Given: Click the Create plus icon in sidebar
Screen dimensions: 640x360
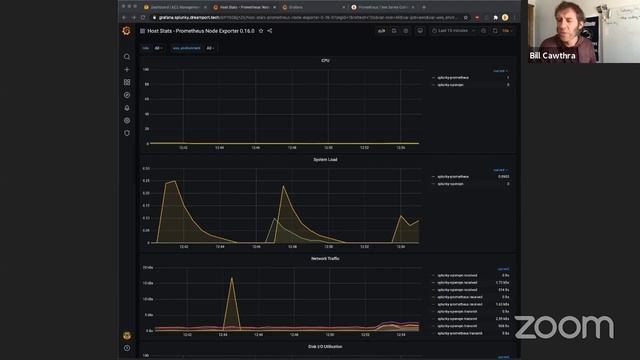Looking at the screenshot, I should pyautogui.click(x=127, y=69).
